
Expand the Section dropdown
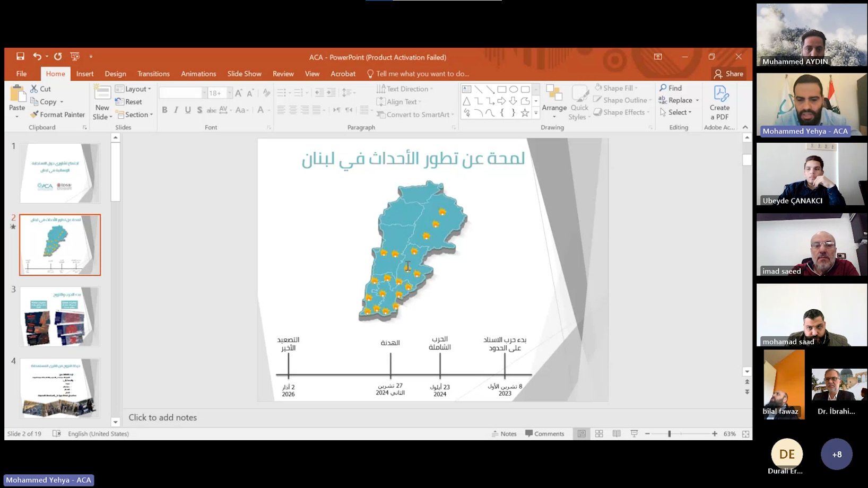coord(135,115)
